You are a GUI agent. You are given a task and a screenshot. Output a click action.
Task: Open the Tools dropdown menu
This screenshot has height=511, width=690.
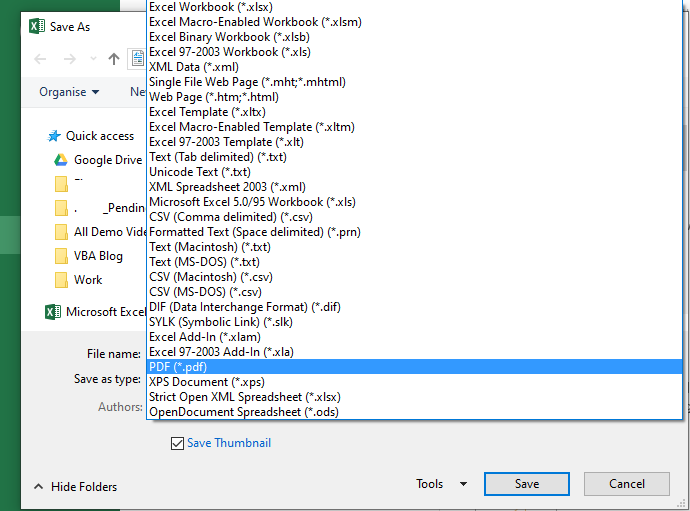point(441,484)
